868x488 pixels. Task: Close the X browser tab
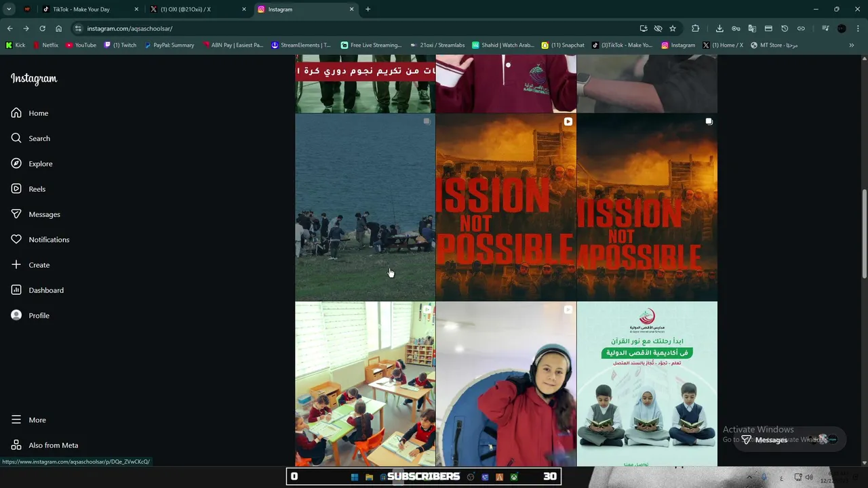click(x=245, y=9)
